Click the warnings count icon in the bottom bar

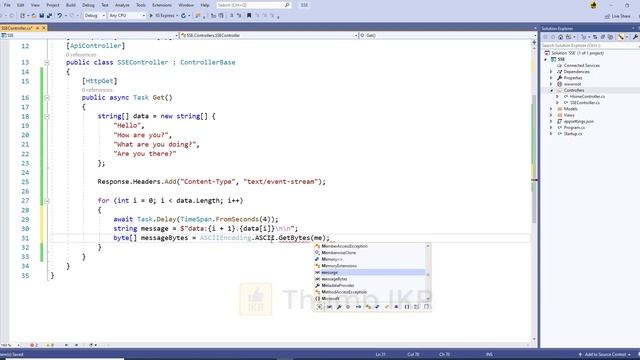49,345
